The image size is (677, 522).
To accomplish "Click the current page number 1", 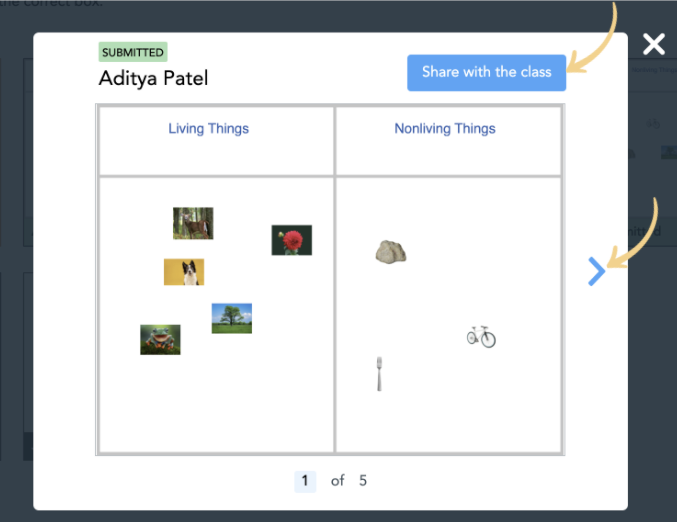I will (x=305, y=481).
